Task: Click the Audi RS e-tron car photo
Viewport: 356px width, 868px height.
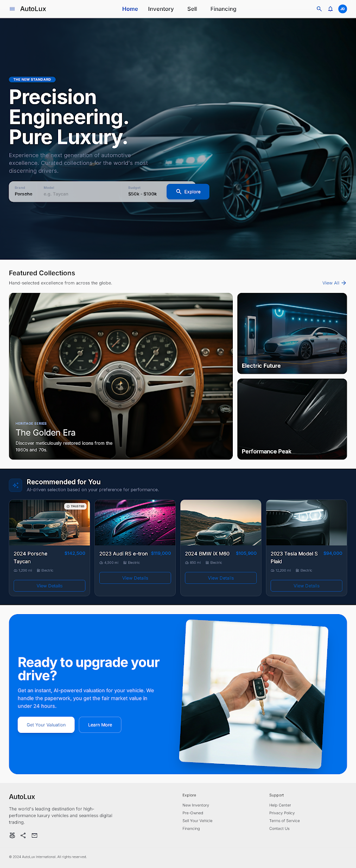Action: click(135, 523)
